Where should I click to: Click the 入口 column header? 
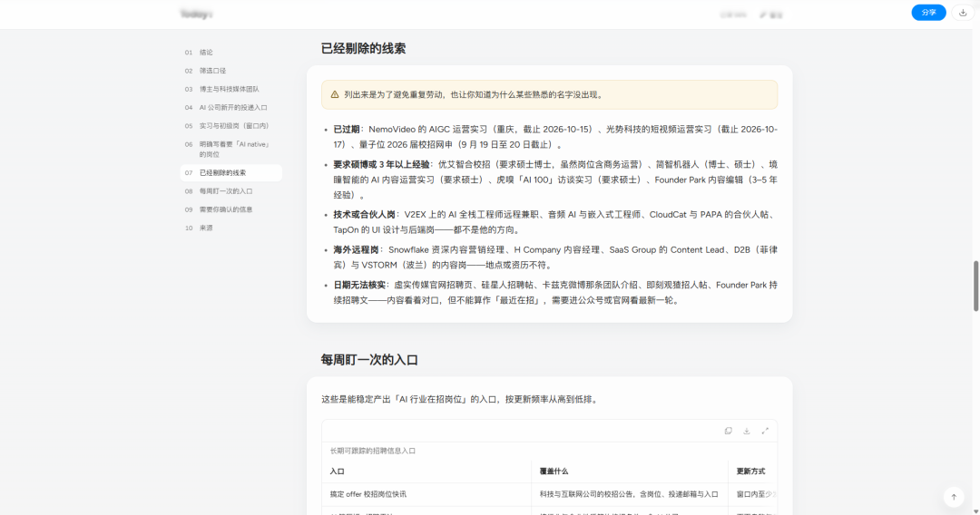point(337,471)
